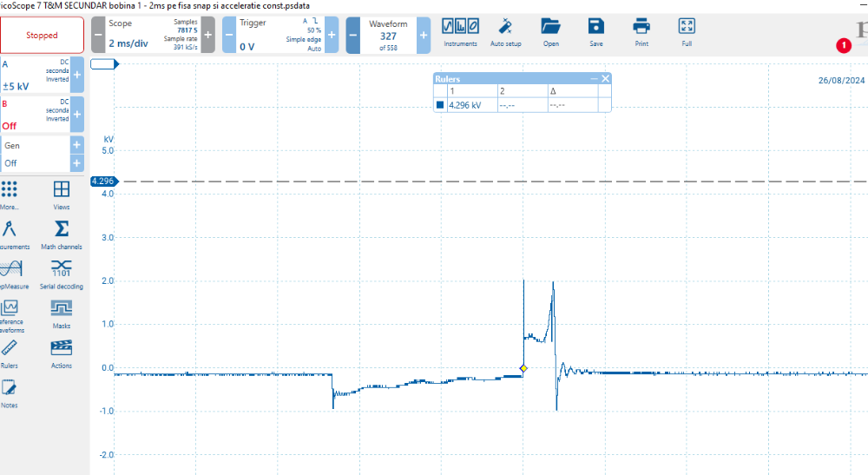Open the Instruments panel

(x=460, y=32)
